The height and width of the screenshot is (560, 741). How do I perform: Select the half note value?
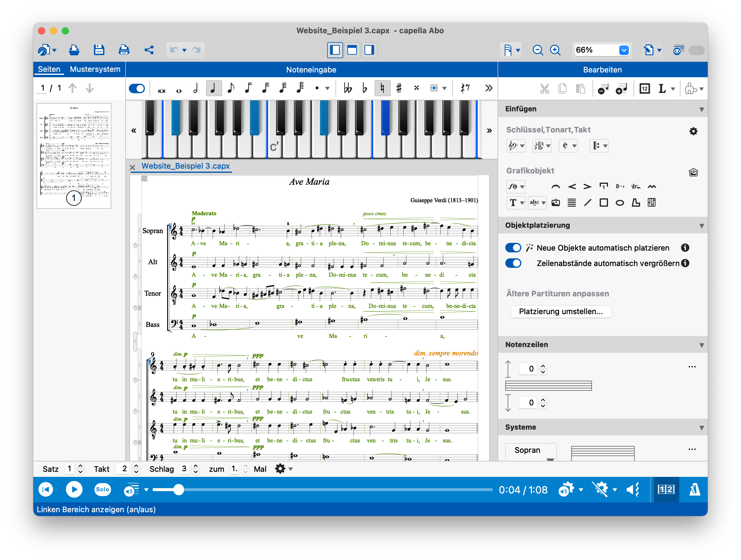pos(196,88)
